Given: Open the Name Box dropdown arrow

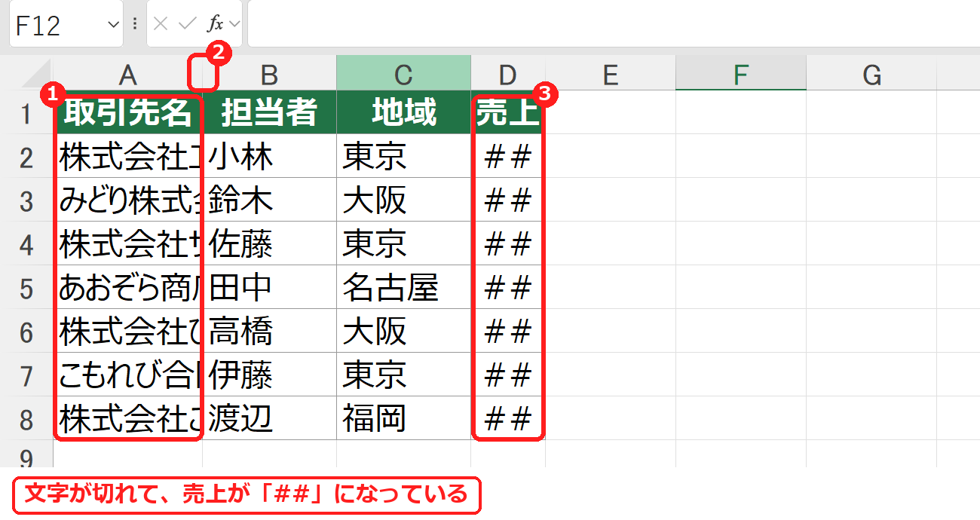Looking at the screenshot, I should tap(114, 24).
